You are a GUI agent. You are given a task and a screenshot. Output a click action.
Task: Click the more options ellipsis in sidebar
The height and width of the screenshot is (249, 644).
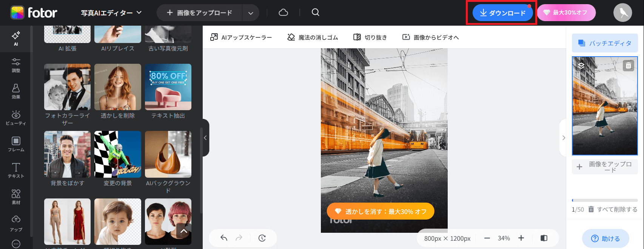coord(16,244)
